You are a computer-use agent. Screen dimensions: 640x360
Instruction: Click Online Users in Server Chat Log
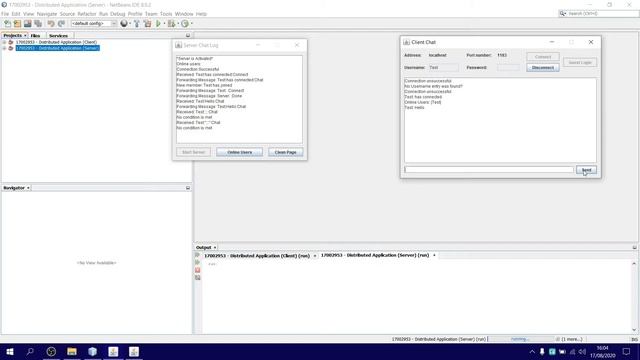tap(239, 152)
